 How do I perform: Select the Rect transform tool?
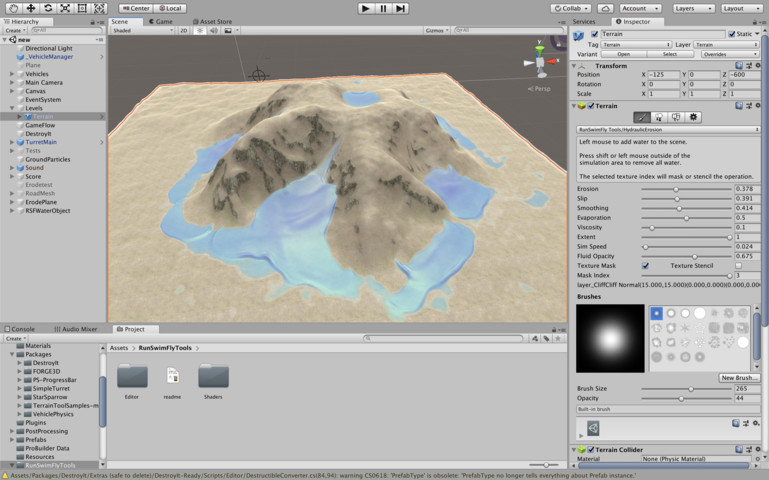tap(82, 8)
